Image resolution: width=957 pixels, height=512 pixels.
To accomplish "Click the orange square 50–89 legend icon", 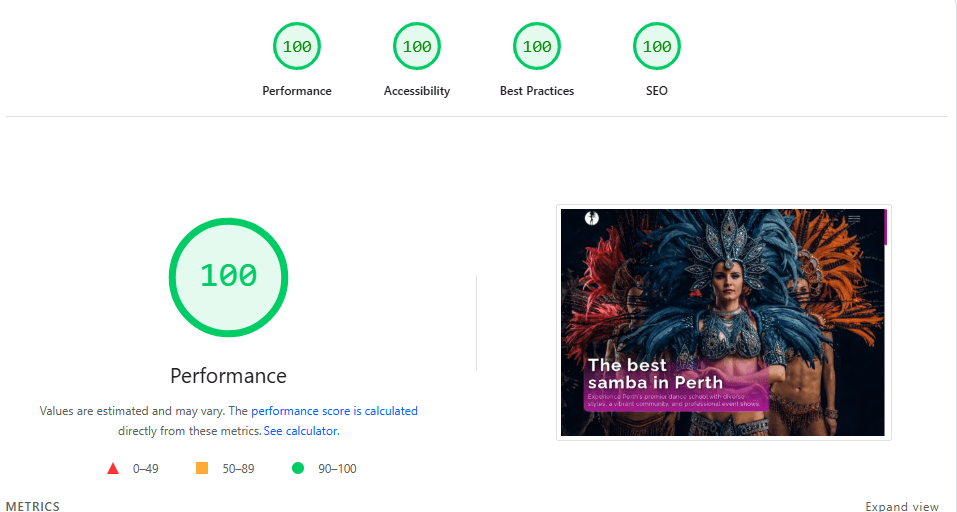I will click(x=202, y=468).
